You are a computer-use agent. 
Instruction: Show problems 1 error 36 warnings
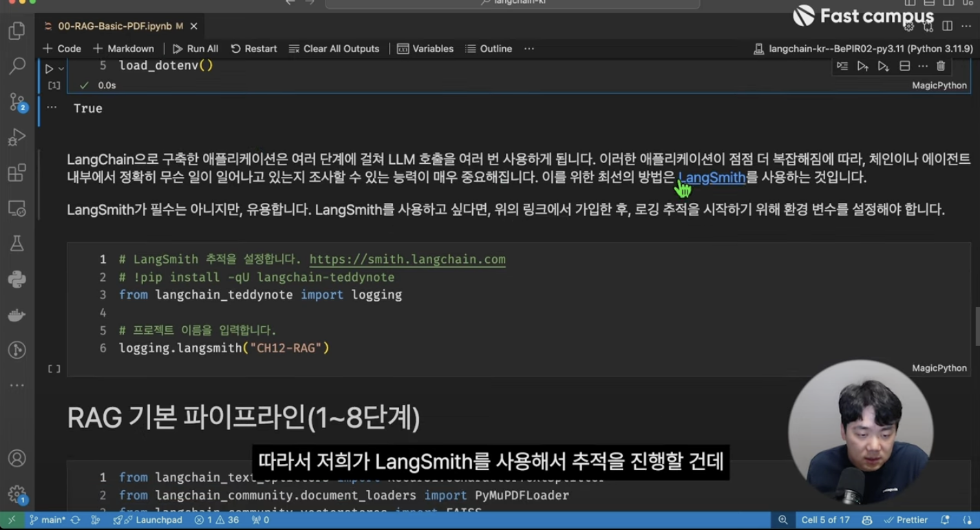(x=217, y=520)
